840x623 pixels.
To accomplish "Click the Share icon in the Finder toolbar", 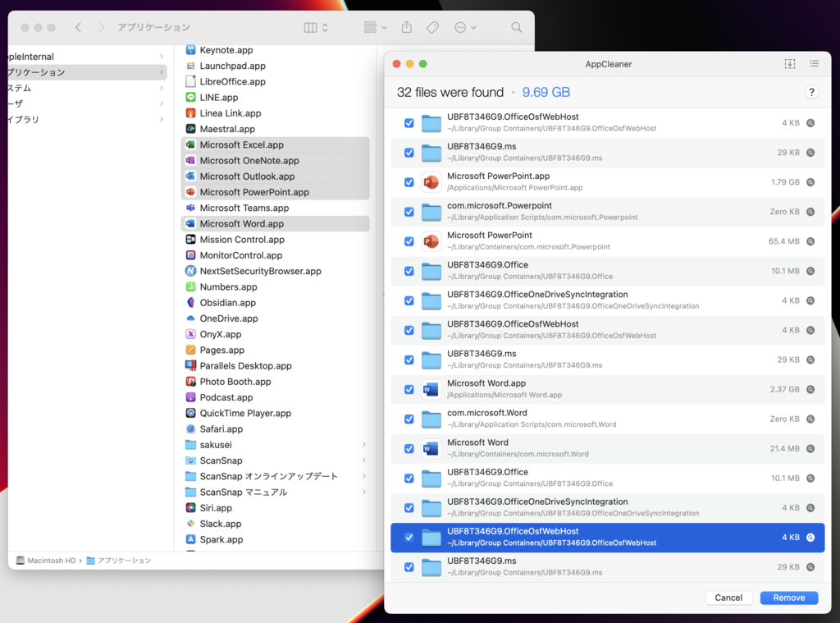I will pos(406,27).
